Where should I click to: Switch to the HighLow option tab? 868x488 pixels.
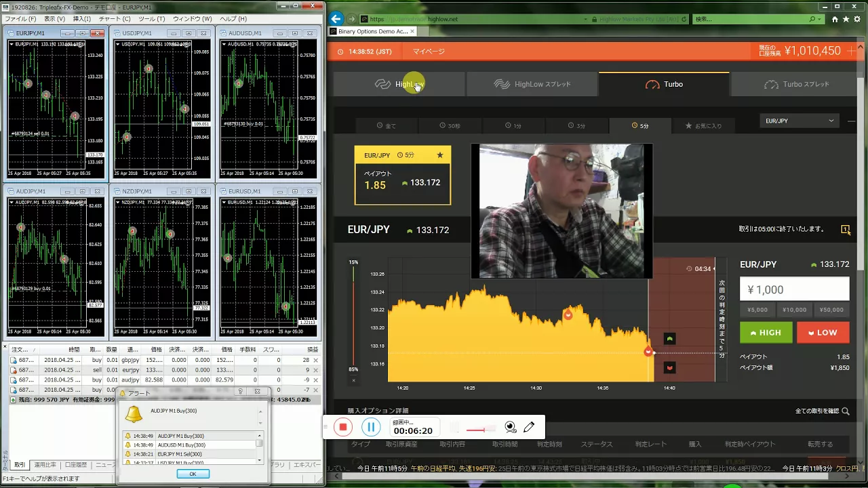click(x=399, y=84)
